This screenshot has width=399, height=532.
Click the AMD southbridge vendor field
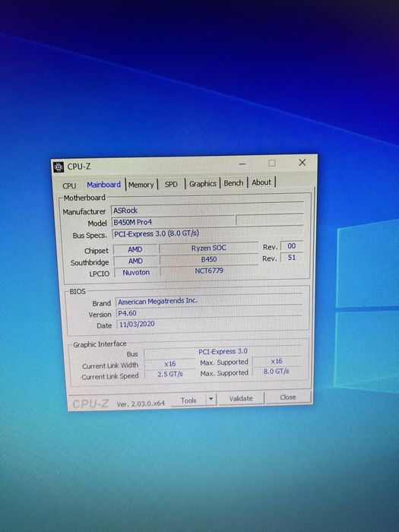pos(135,261)
